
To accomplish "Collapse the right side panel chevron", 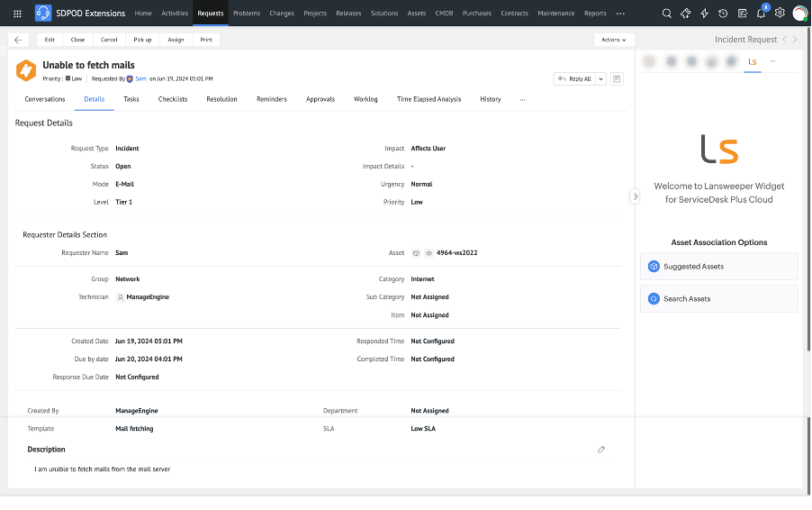I will tap(636, 196).
